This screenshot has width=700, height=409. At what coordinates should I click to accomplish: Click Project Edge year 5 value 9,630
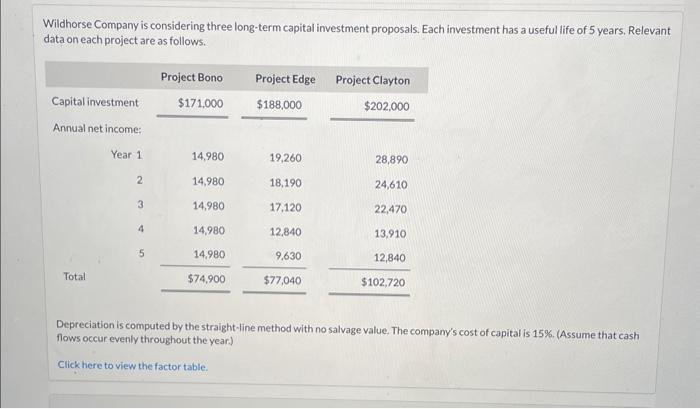tap(288, 256)
